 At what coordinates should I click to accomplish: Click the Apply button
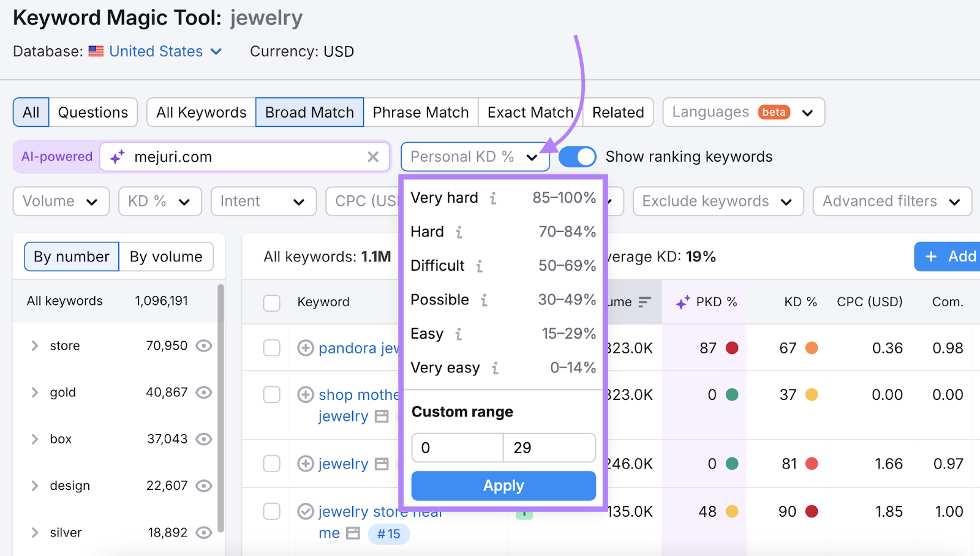[x=503, y=485]
